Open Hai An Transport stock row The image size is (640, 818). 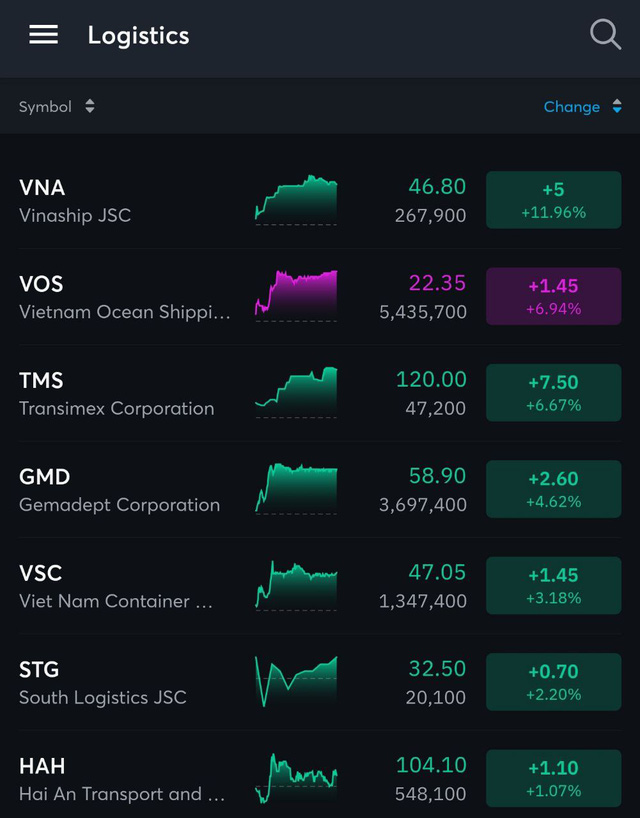tap(122, 780)
